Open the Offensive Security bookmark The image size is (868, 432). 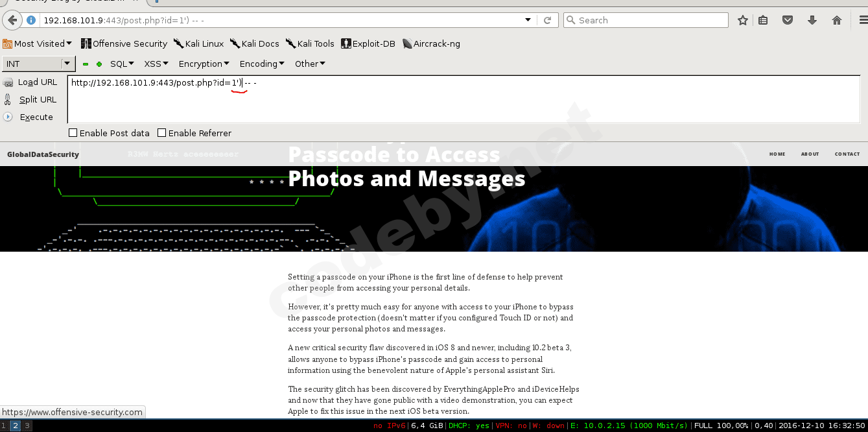(x=124, y=43)
